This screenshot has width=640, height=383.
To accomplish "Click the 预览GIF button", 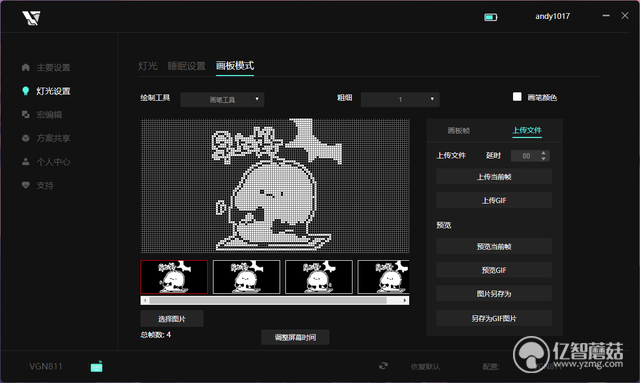I will coord(494,270).
